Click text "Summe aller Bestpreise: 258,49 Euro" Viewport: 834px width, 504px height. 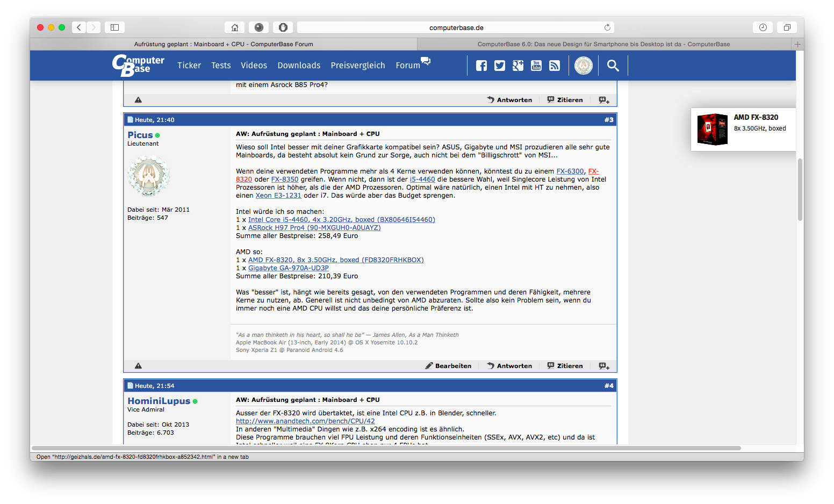(x=297, y=236)
